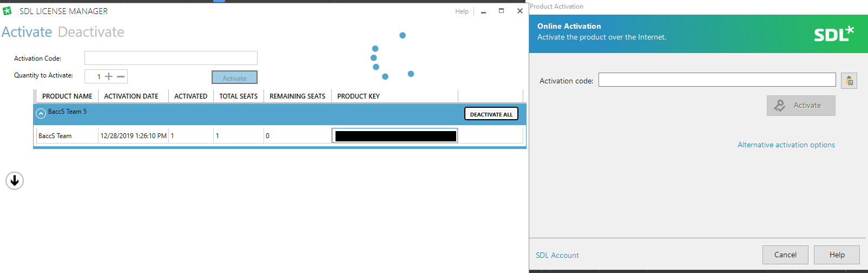
Task: Click the redacted product key cell
Action: (x=395, y=136)
